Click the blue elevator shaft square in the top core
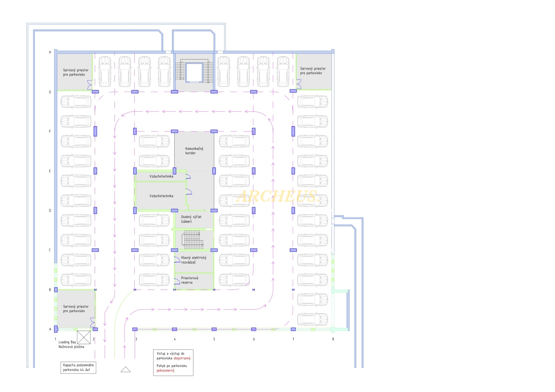Screen dimensions: 555x392 pos(194,72)
